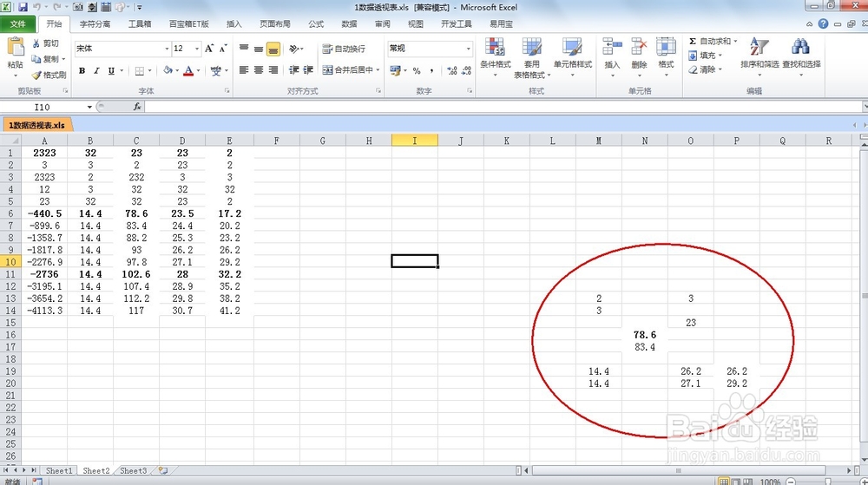Click the comma style icon
This screenshot has height=485, width=868.
431,71
